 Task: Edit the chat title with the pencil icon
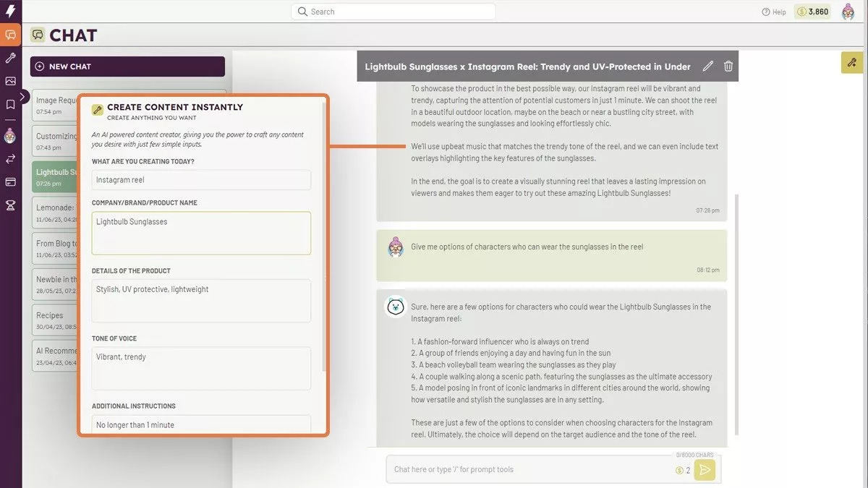coord(707,67)
